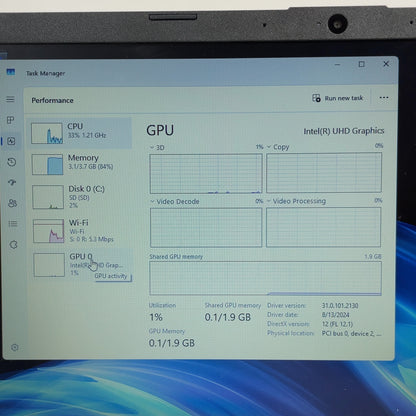This screenshot has width=416, height=416.
Task: Click the Intel(R) UHD Graphics label
Action: coord(344,131)
